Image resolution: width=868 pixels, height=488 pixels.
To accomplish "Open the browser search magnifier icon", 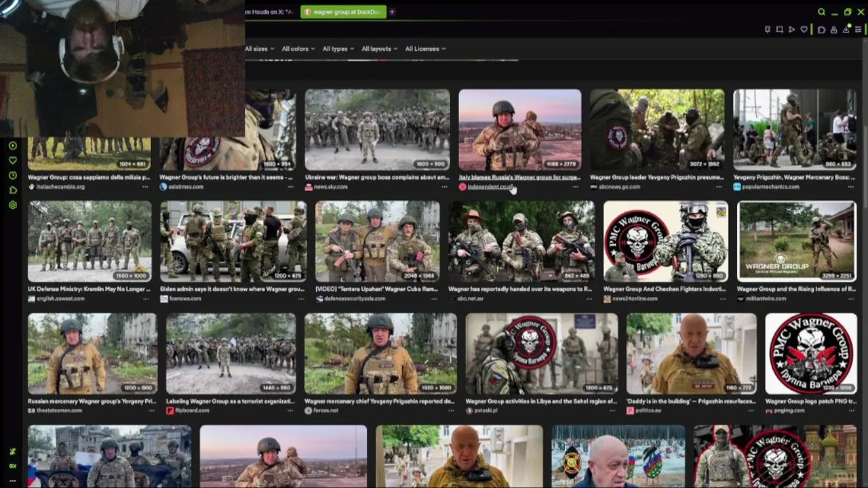I will [821, 12].
